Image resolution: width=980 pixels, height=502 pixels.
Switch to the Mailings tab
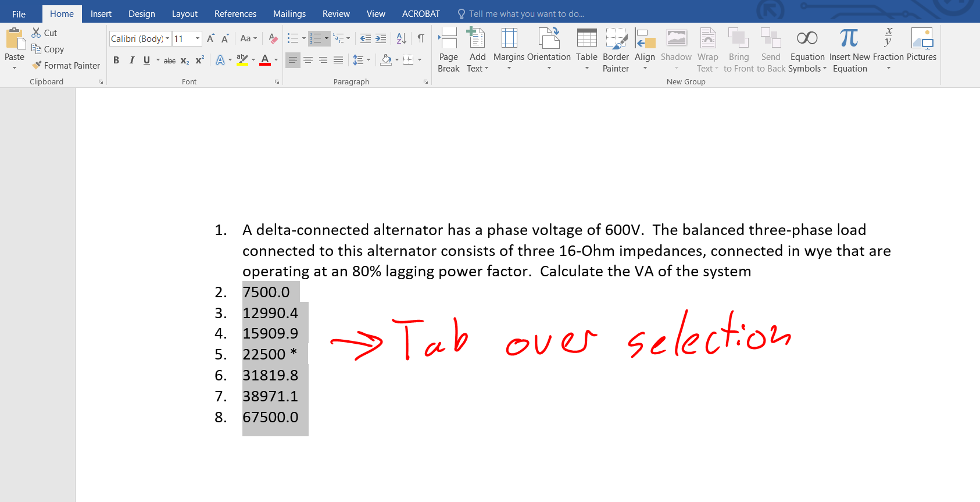tap(289, 14)
